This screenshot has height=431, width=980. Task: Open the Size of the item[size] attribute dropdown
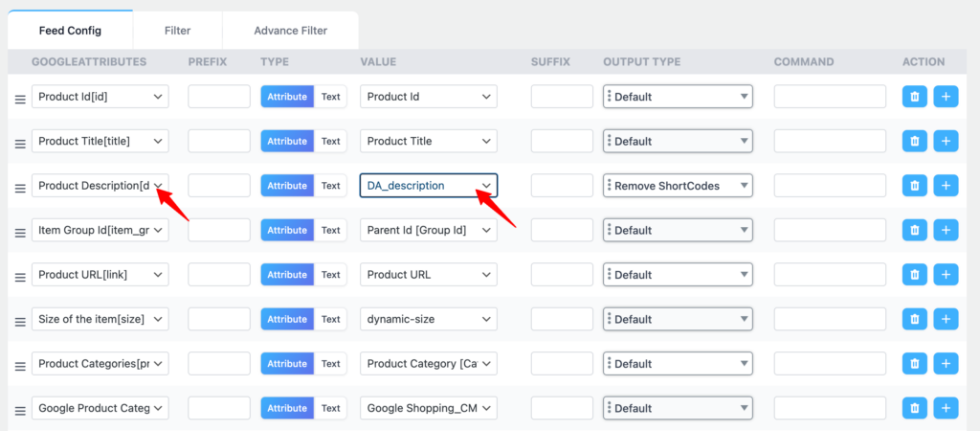pos(100,319)
